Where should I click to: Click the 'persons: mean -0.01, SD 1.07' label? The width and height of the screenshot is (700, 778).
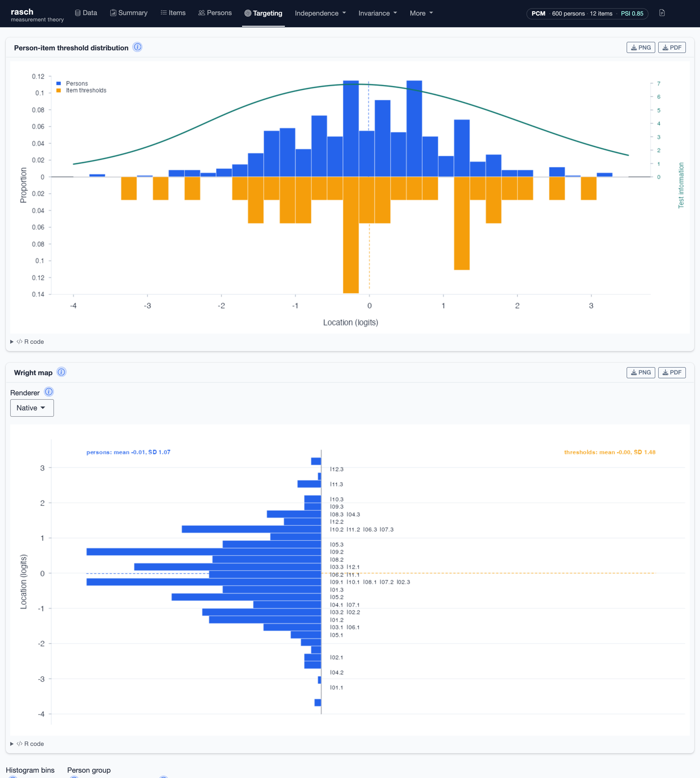(x=128, y=452)
